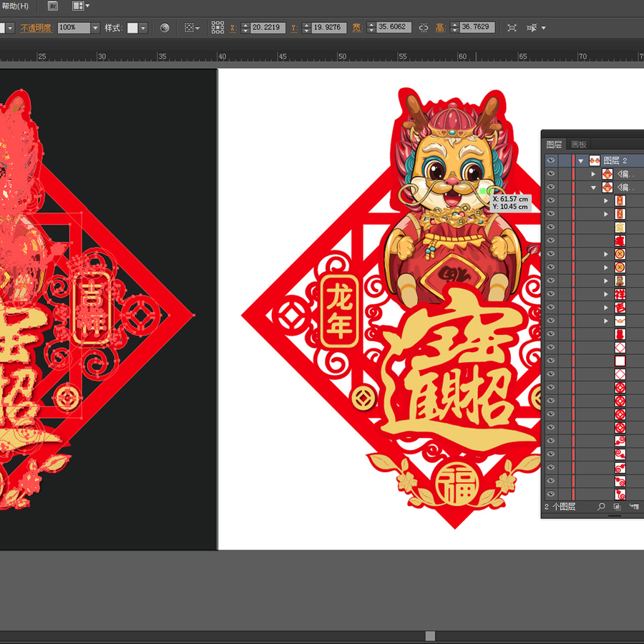
Task: Select the 龙年 tag in the artwork
Action: (339, 311)
